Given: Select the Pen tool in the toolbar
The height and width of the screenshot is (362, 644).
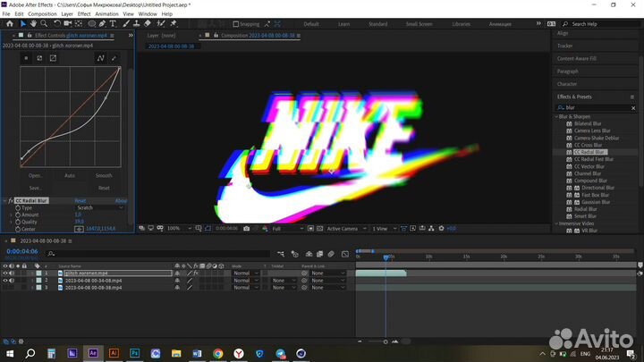Looking at the screenshot, I should [x=102, y=24].
